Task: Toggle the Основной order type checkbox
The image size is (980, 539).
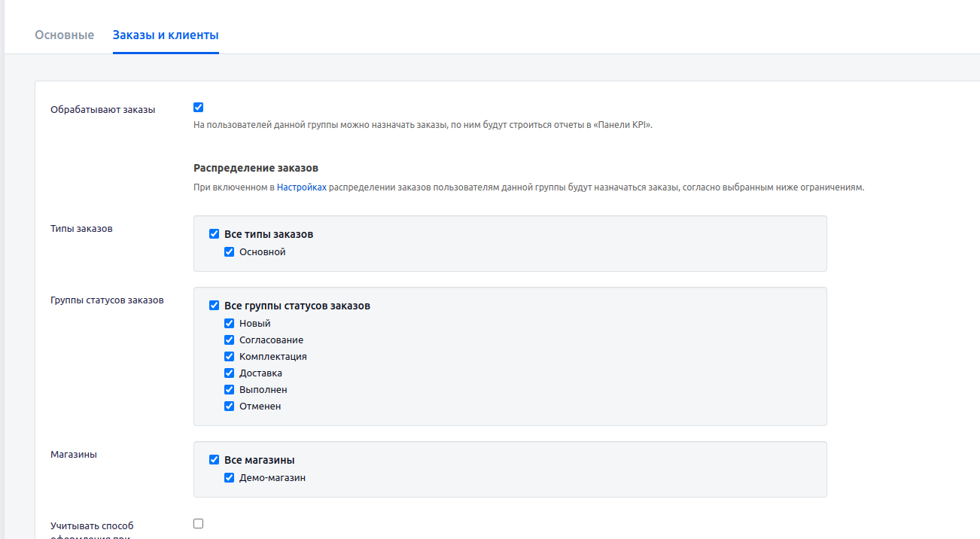Action: [x=230, y=252]
